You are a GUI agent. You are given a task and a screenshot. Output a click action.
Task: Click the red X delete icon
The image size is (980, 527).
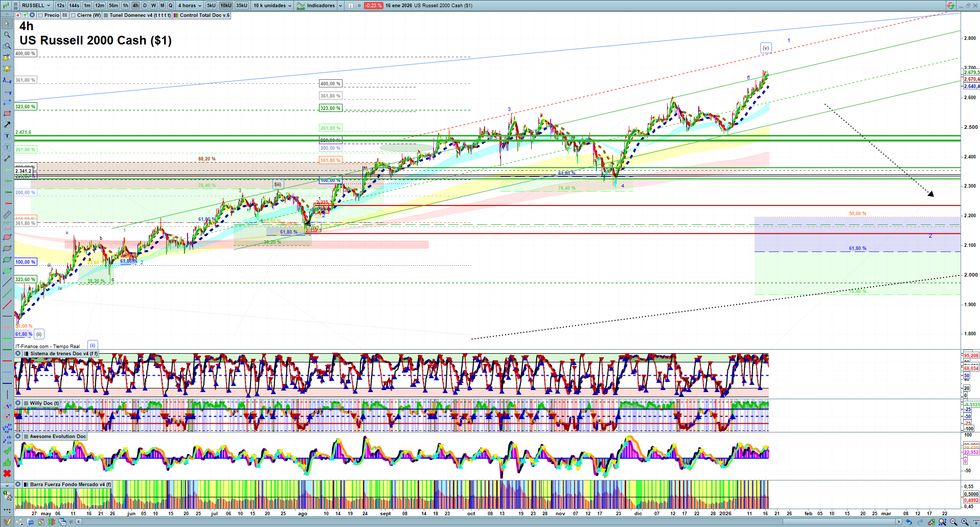tap(7, 473)
